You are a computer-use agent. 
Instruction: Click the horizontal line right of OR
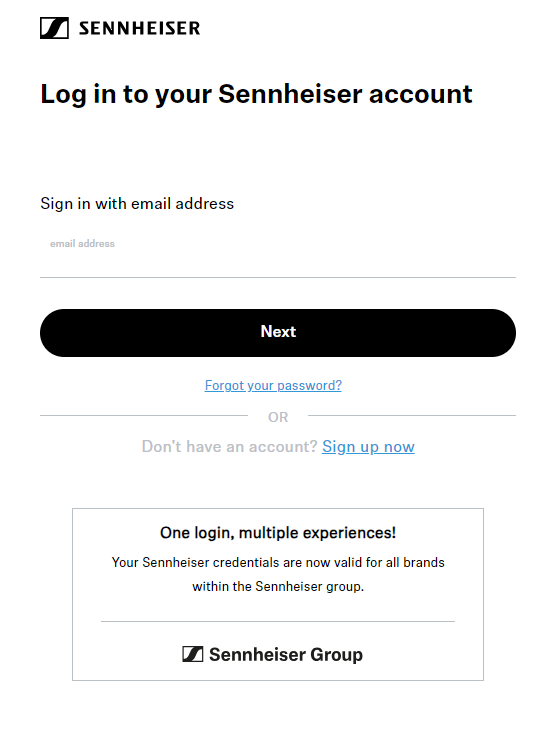[x=412, y=415]
